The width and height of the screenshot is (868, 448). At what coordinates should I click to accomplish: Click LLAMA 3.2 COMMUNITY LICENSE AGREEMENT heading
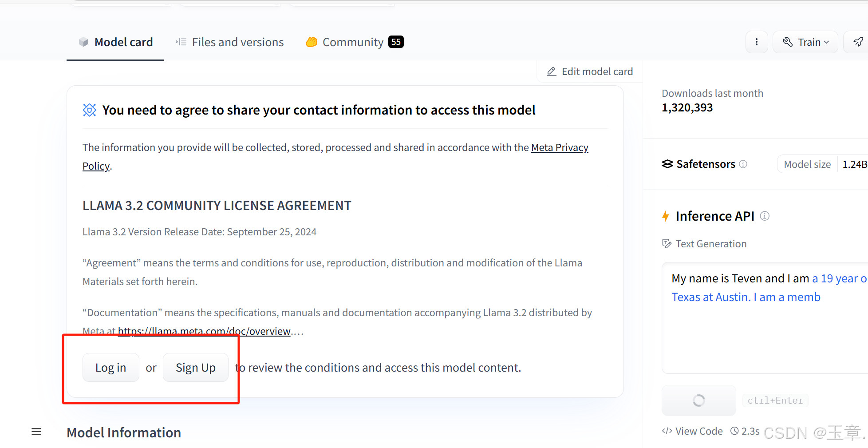click(217, 206)
